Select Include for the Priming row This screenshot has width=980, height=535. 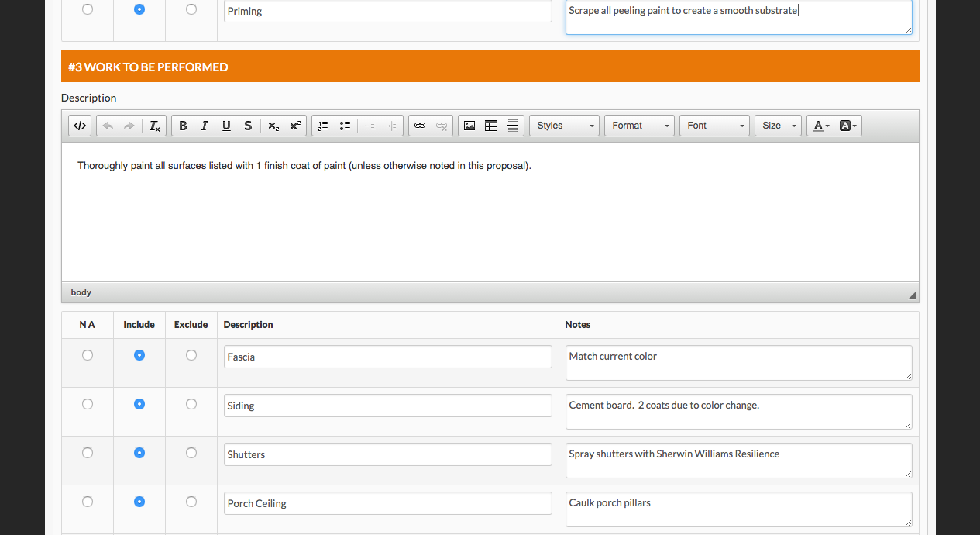tap(139, 9)
